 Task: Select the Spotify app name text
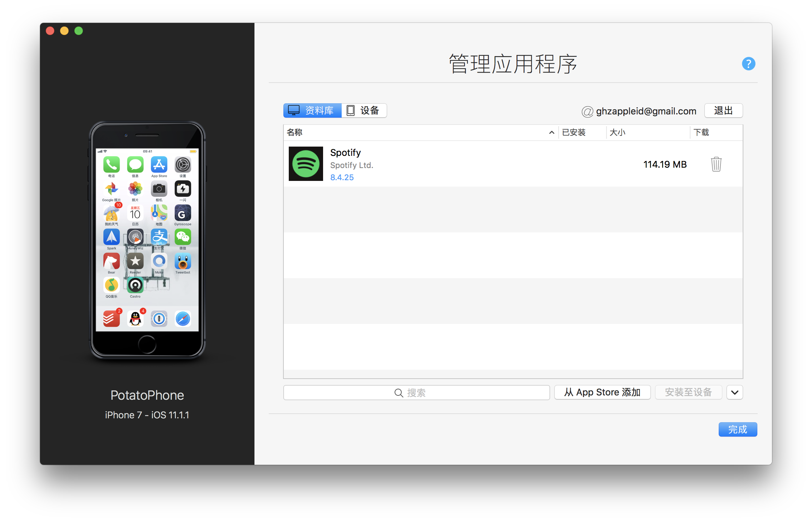pyautogui.click(x=345, y=153)
